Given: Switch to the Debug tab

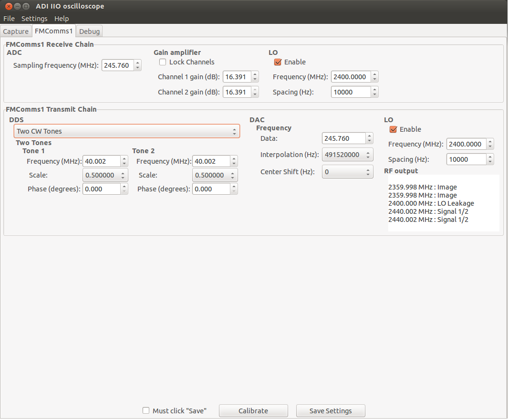Looking at the screenshot, I should point(89,31).
